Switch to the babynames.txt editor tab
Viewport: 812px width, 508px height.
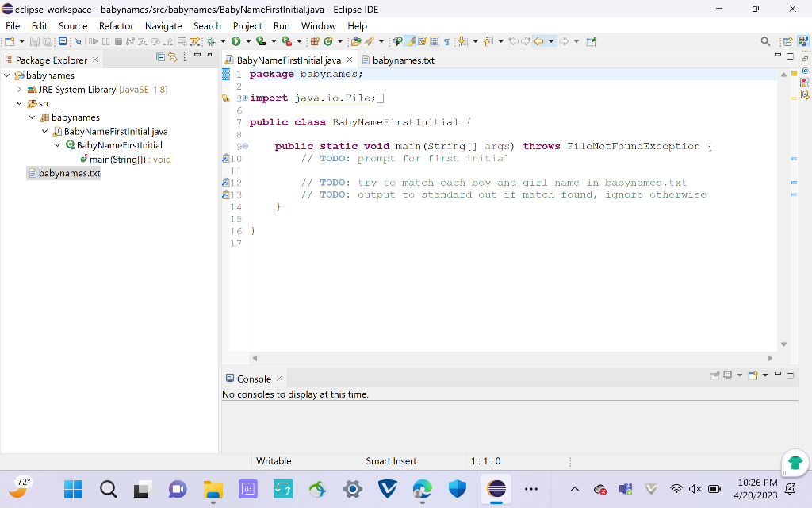pyautogui.click(x=403, y=60)
